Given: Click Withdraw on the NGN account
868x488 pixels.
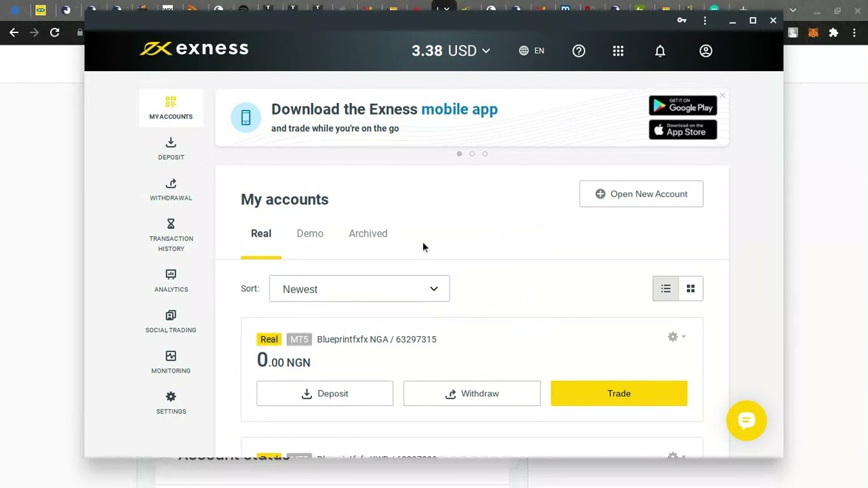Looking at the screenshot, I should coord(472,394).
